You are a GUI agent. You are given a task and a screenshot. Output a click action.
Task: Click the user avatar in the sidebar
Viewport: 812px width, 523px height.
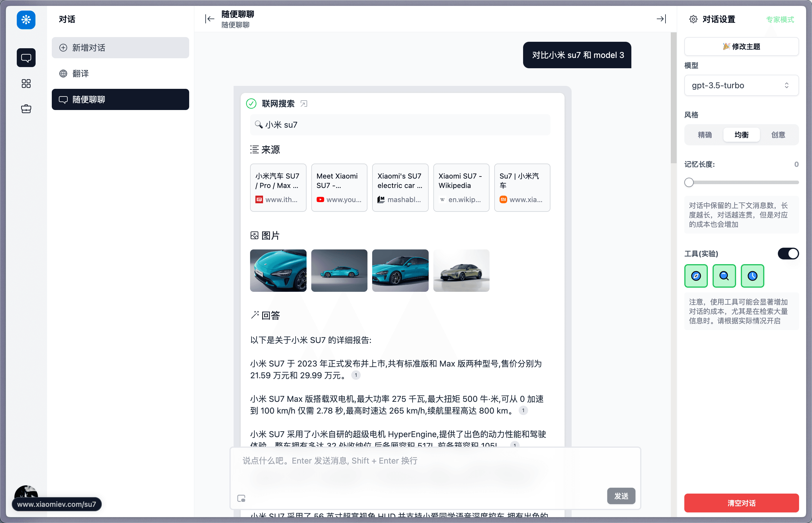point(26,492)
